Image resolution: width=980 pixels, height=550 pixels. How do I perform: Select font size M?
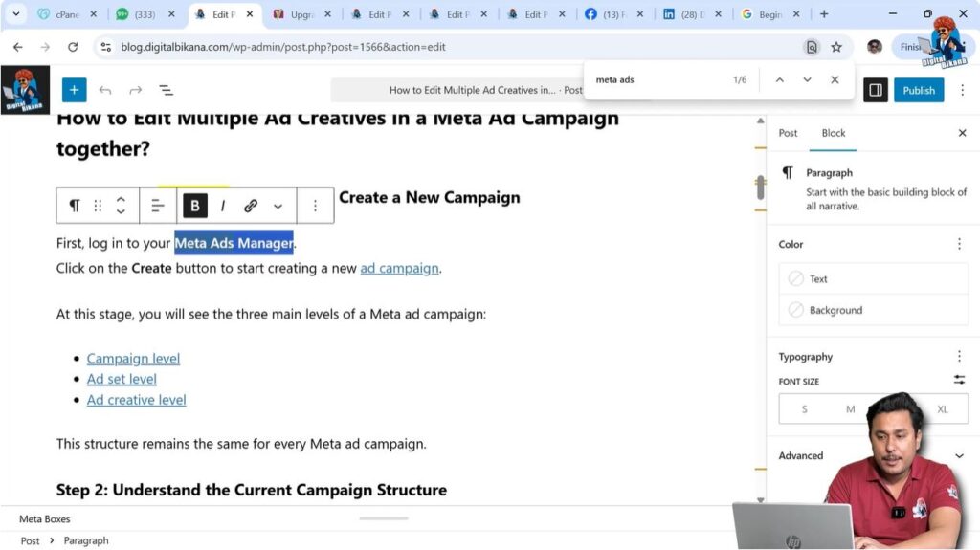(850, 409)
